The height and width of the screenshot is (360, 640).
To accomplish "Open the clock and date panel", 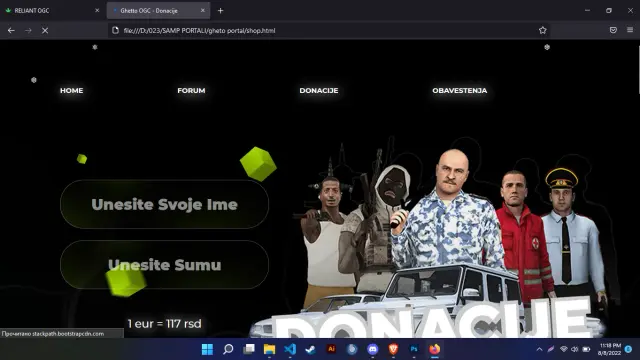I will [609, 349].
